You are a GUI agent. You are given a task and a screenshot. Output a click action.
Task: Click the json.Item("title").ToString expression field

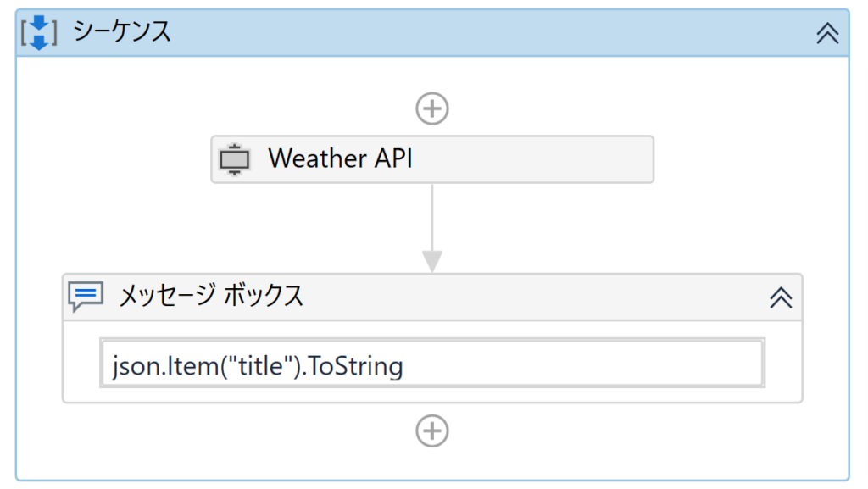(x=432, y=363)
